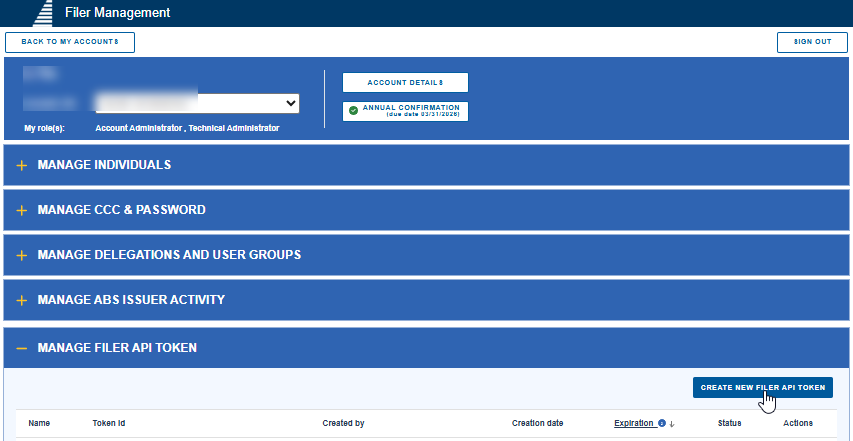This screenshot has height=441, width=853.
Task: Expand the Manage CCC & Password section
Action: [x=426, y=210]
